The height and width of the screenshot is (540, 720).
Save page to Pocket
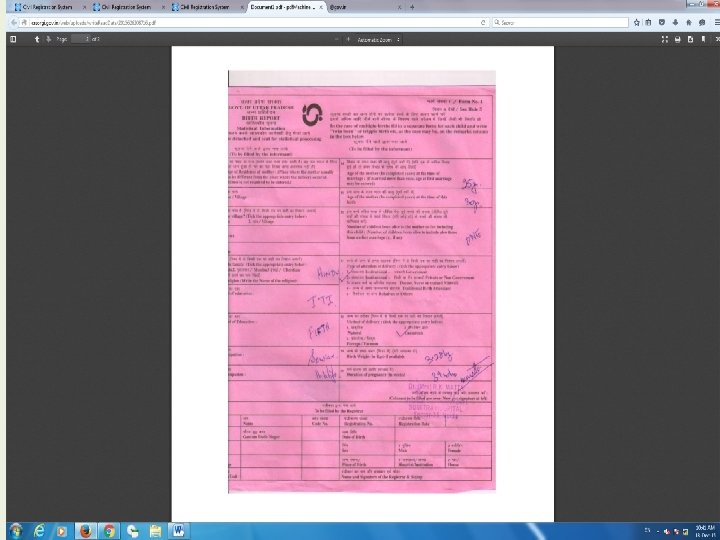pyautogui.click(x=662, y=22)
